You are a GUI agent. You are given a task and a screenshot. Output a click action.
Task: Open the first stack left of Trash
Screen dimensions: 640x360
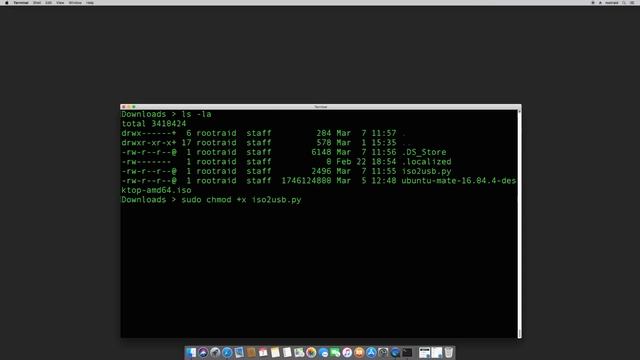click(x=424, y=352)
